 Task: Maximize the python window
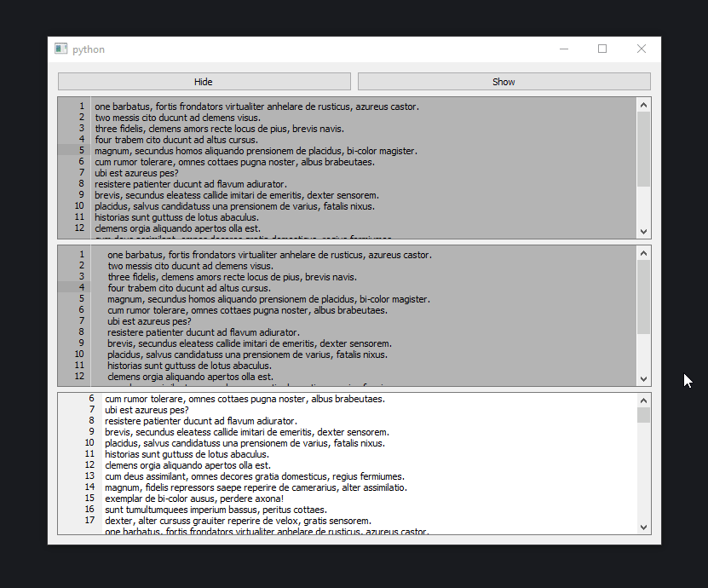coord(602,49)
